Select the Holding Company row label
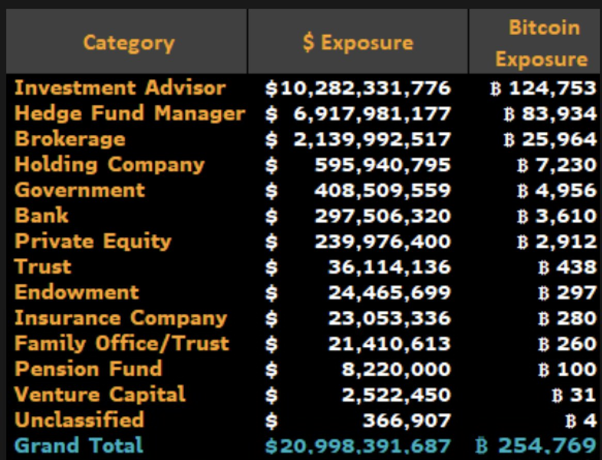Image resolution: width=602 pixels, height=460 pixels. (109, 165)
